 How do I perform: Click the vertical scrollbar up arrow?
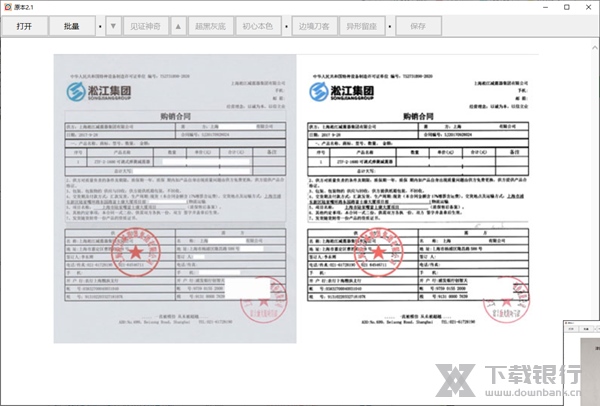coord(595,48)
